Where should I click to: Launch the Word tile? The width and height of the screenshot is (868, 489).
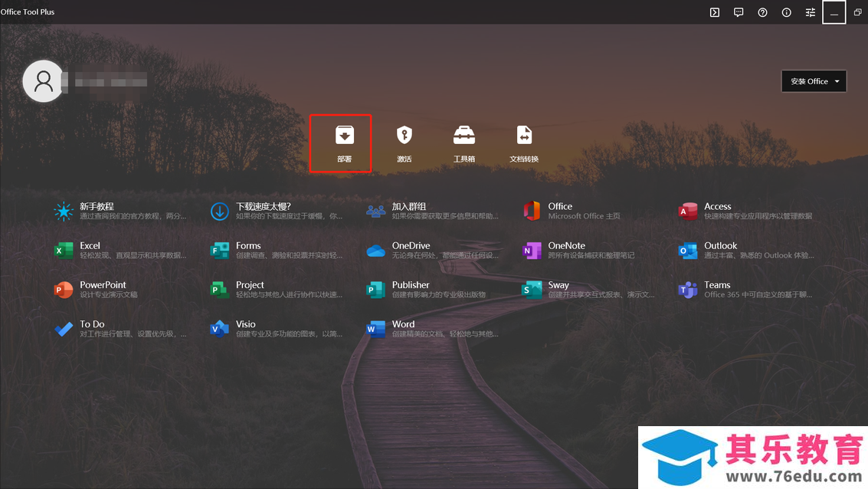[432, 329]
